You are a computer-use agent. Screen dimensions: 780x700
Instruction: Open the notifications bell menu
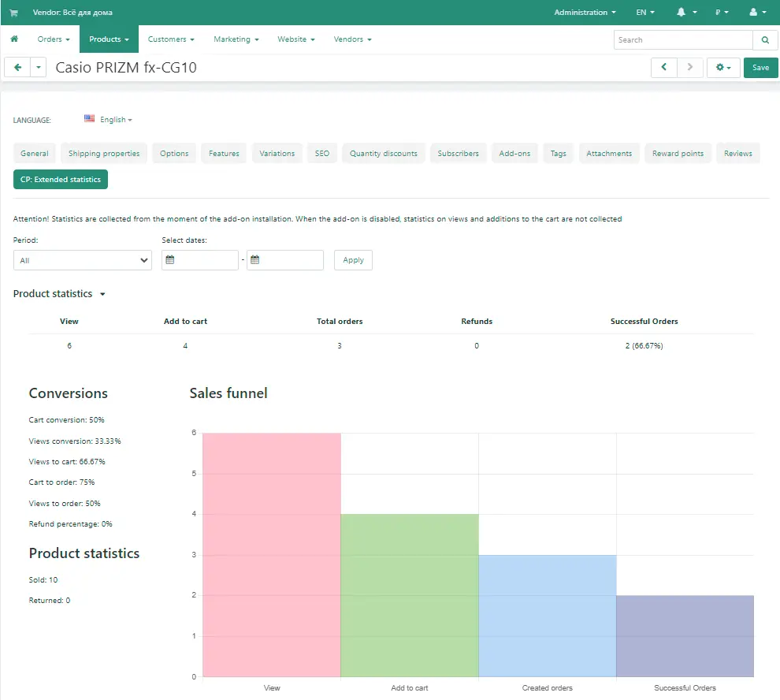coord(686,12)
